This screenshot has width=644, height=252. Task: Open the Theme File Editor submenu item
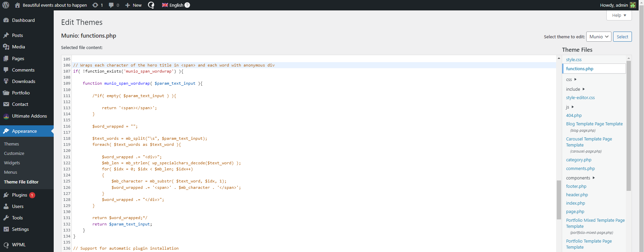pos(21,182)
